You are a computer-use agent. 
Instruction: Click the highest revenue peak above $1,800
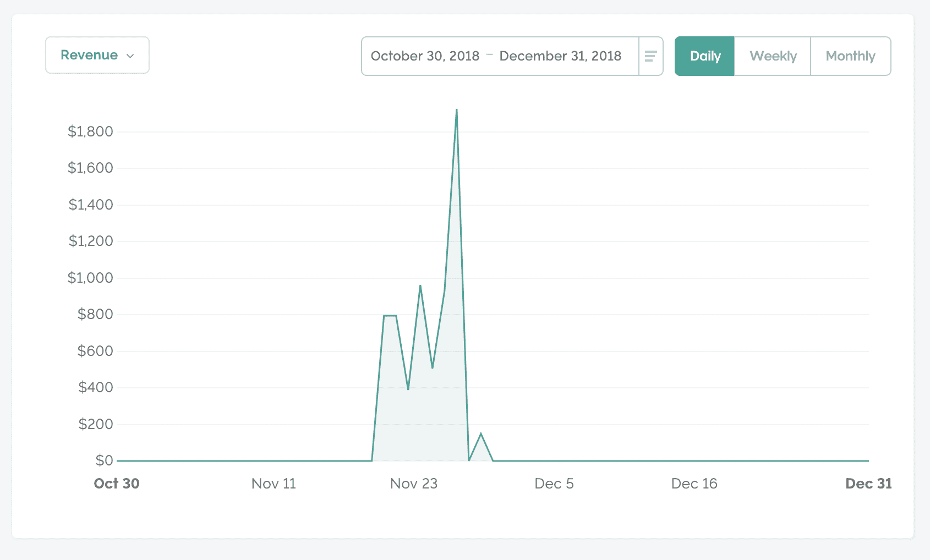point(456,111)
